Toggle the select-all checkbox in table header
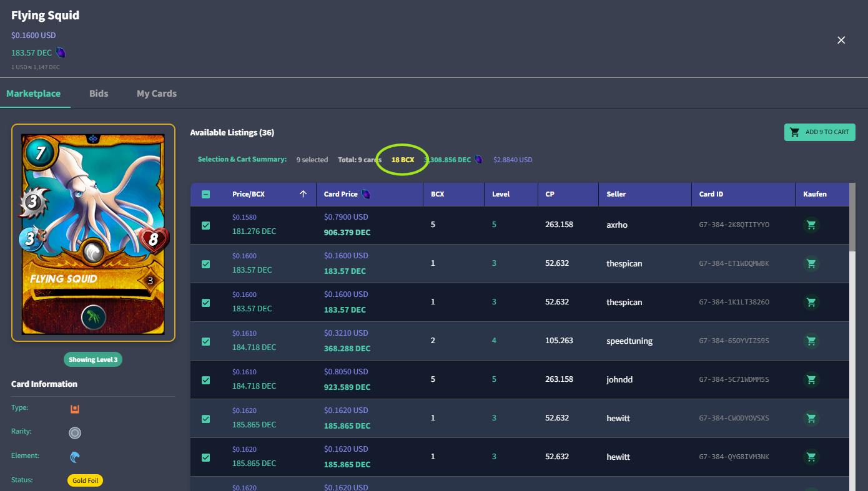The width and height of the screenshot is (868, 491). [x=206, y=194]
